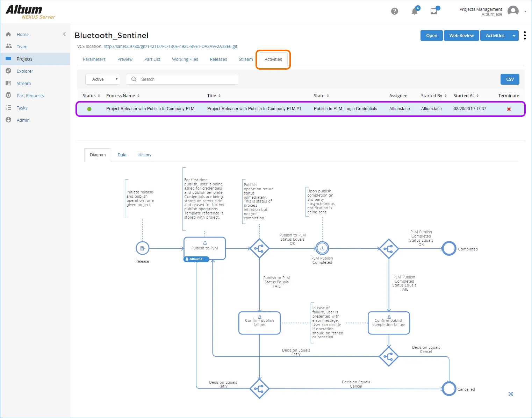Sort by State column

point(322,96)
